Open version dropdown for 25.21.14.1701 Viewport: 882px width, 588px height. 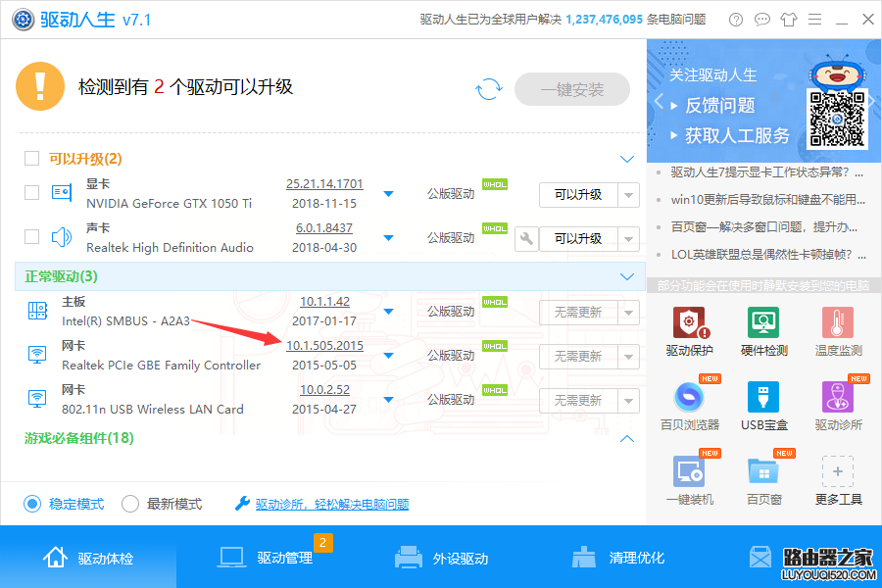tap(388, 194)
